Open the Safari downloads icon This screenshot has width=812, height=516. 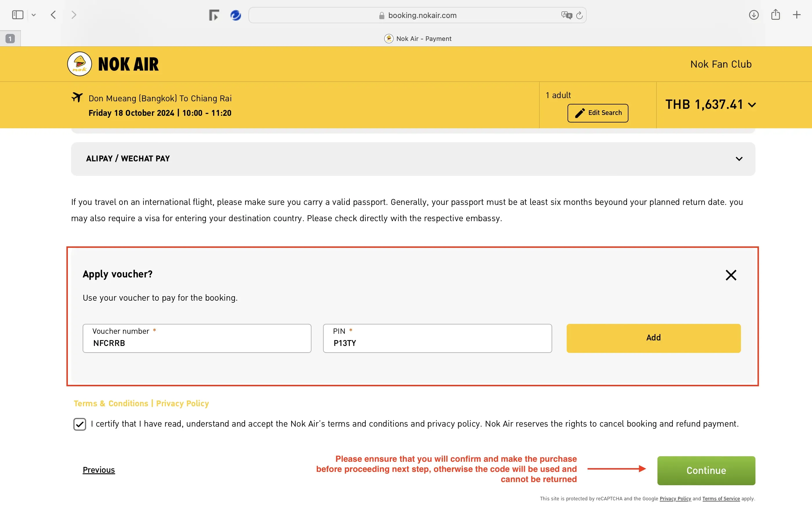point(754,15)
